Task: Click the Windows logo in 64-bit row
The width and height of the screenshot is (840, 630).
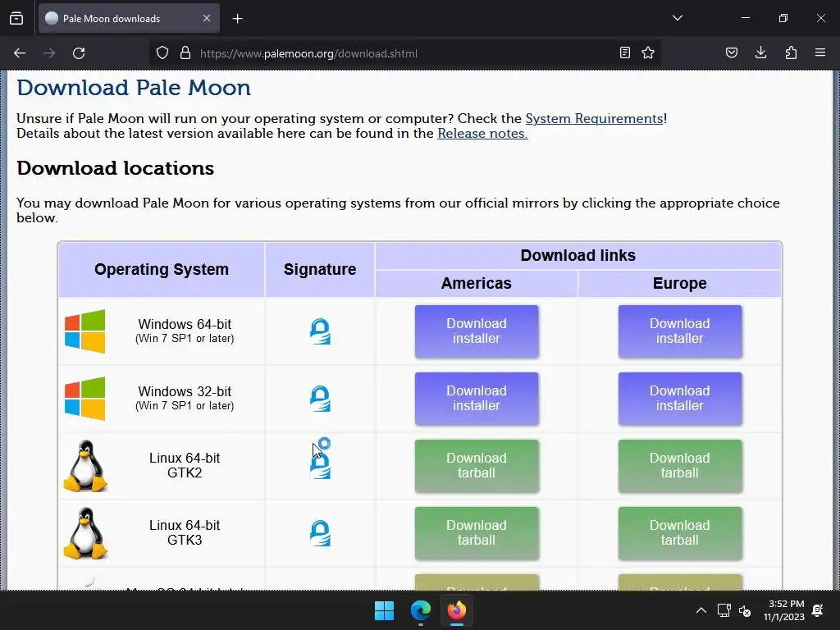Action: [x=84, y=331]
